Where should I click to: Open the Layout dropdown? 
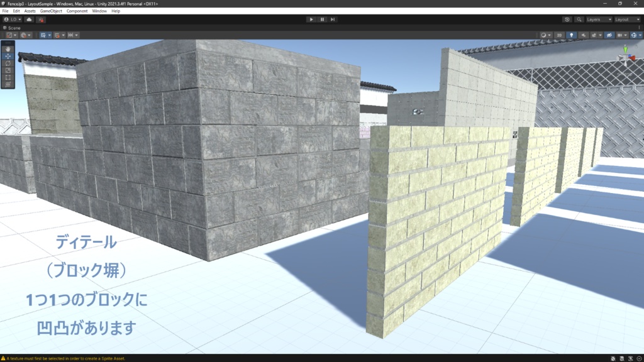[628, 19]
